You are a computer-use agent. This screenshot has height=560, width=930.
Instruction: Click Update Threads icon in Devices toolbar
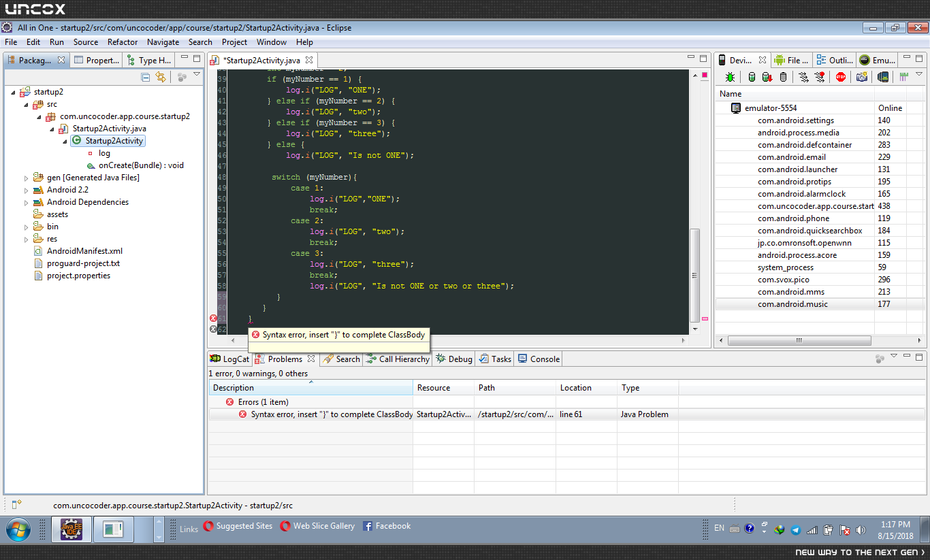803,77
